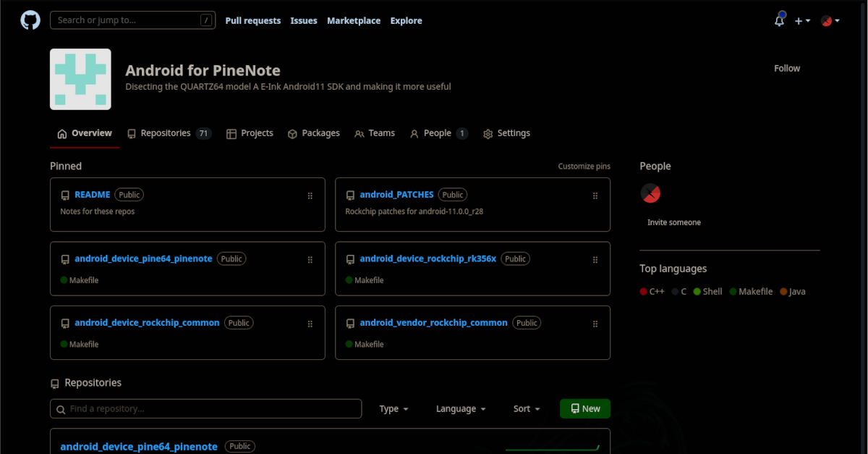Open the notifications bell

pyautogui.click(x=779, y=20)
